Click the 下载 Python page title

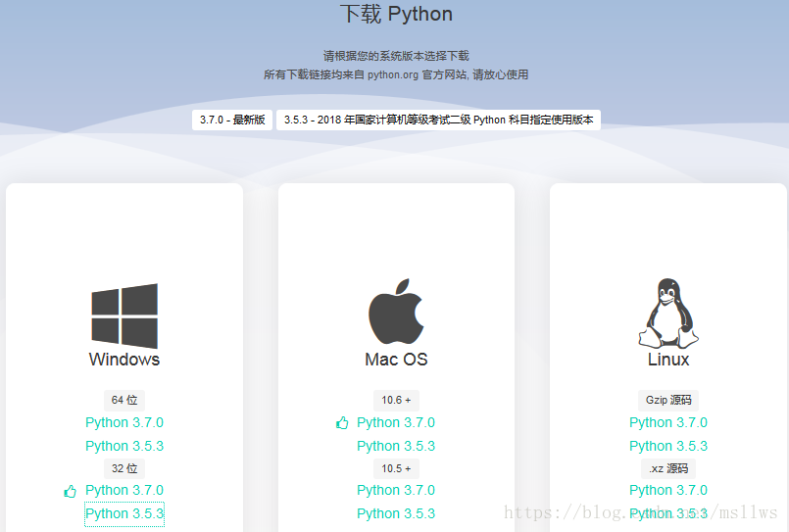click(396, 14)
